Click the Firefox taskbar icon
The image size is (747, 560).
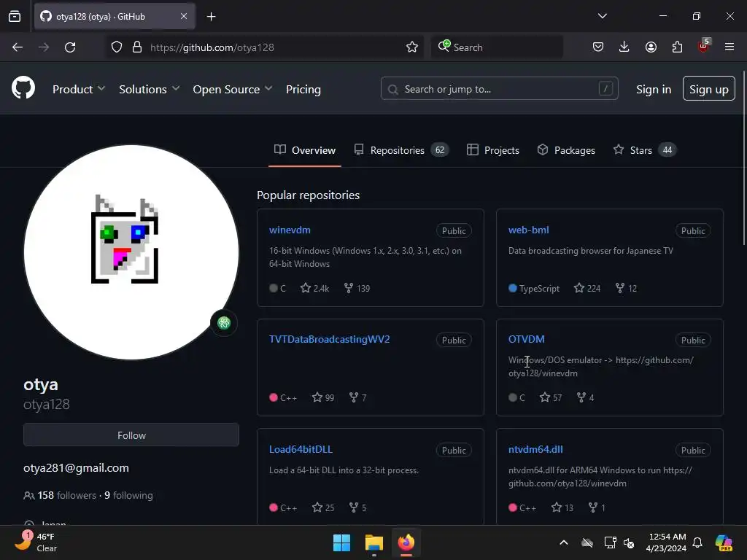coord(406,542)
